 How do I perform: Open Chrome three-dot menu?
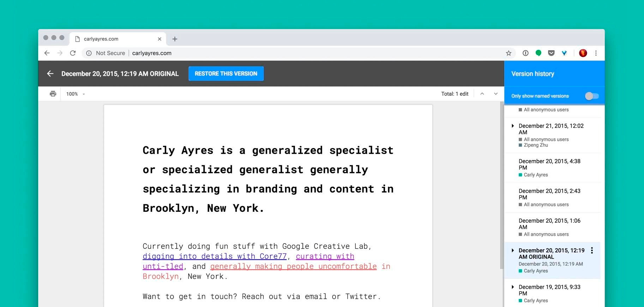pos(596,53)
